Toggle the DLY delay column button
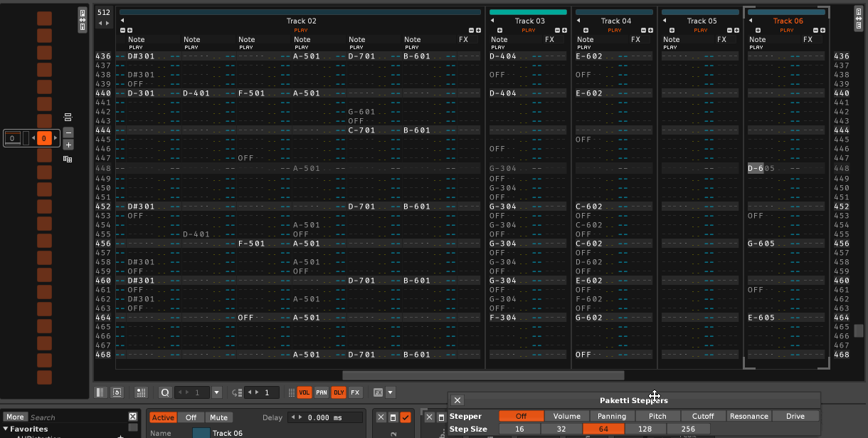This screenshot has width=868, height=438. (x=339, y=392)
